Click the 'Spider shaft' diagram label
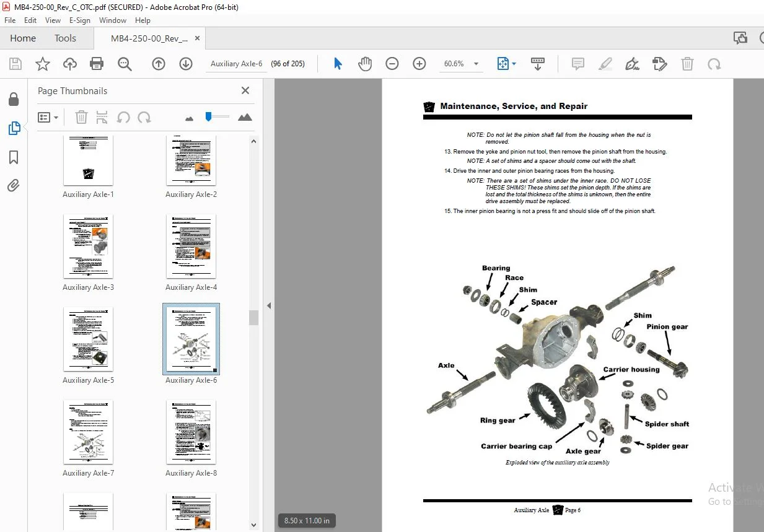The image size is (764, 532). point(667,424)
